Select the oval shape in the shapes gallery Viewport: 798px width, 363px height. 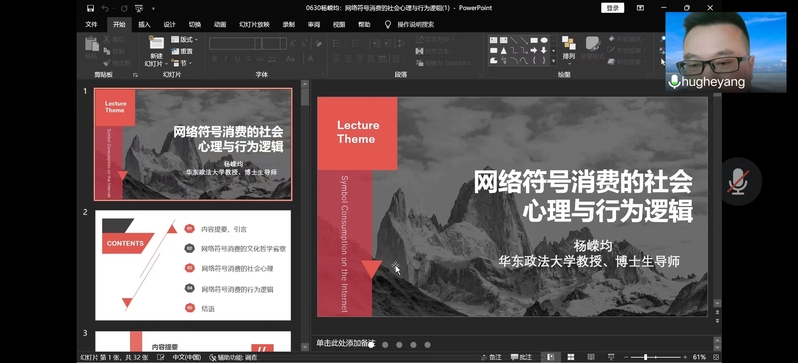point(544,40)
